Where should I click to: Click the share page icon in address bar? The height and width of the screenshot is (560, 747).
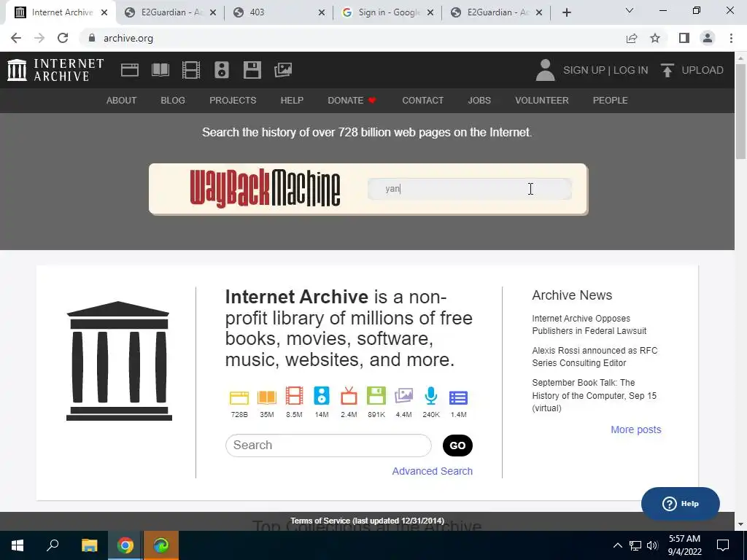[632, 38]
